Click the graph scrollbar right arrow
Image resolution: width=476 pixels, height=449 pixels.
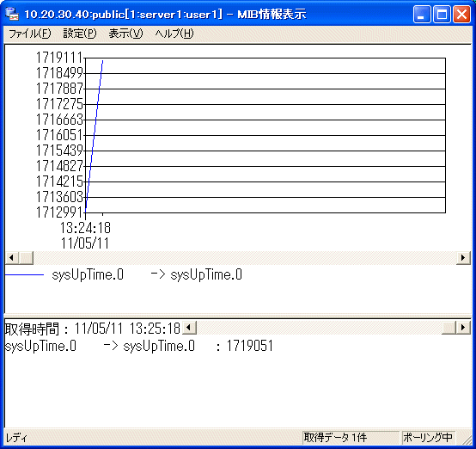coord(463,258)
